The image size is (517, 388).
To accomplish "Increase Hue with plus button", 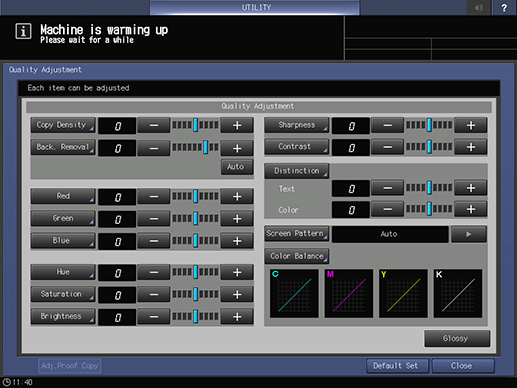I will 237,273.
